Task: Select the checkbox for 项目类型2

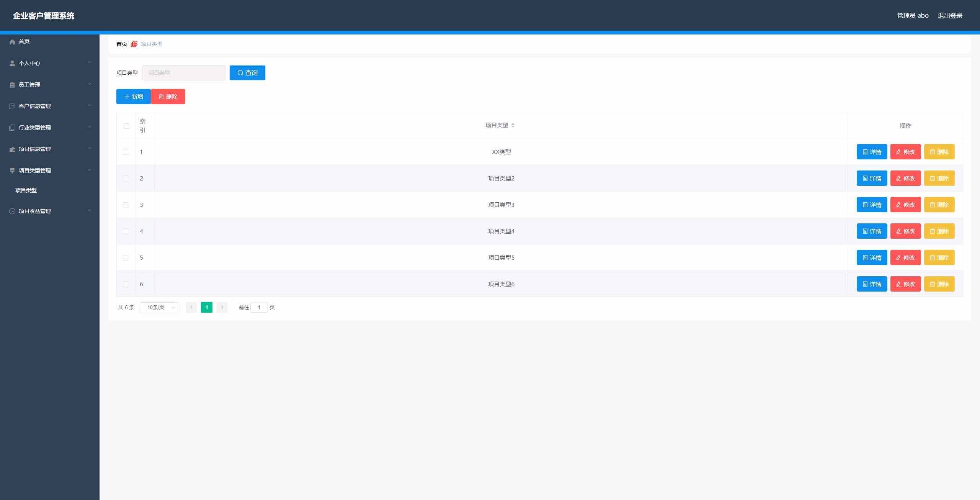Action: [x=126, y=179]
